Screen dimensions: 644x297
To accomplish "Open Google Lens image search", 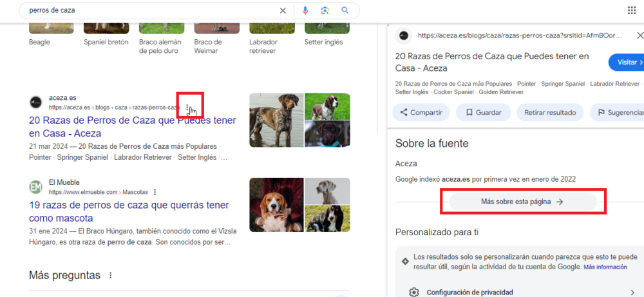I will [x=325, y=11].
